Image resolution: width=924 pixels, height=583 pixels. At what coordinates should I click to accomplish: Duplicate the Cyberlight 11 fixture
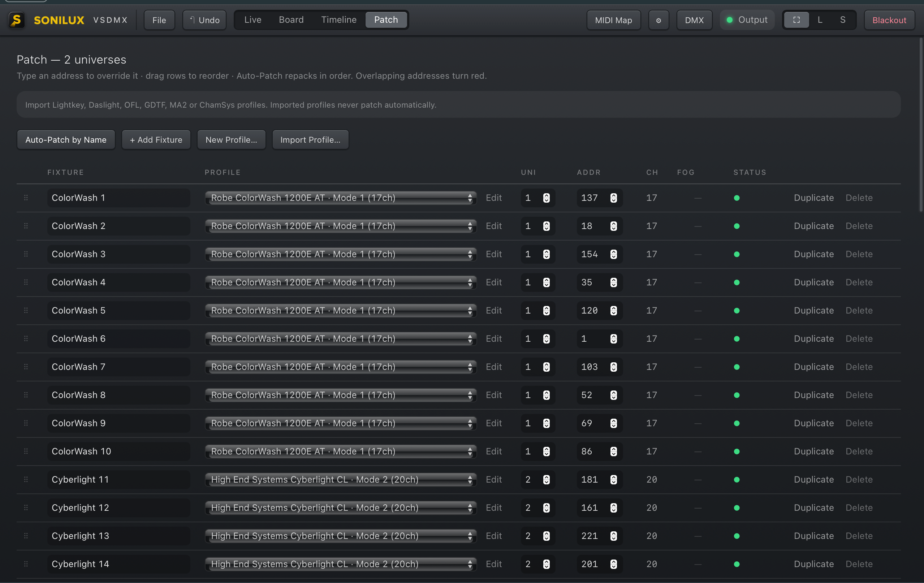813,479
